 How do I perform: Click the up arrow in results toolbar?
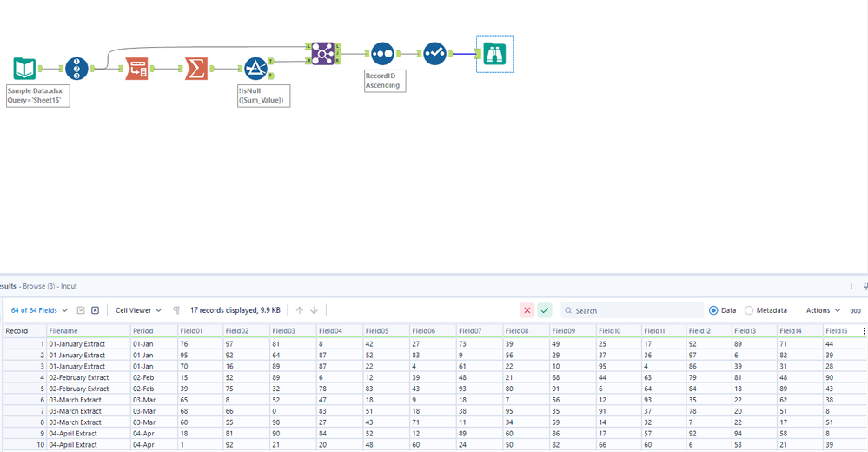click(x=300, y=310)
